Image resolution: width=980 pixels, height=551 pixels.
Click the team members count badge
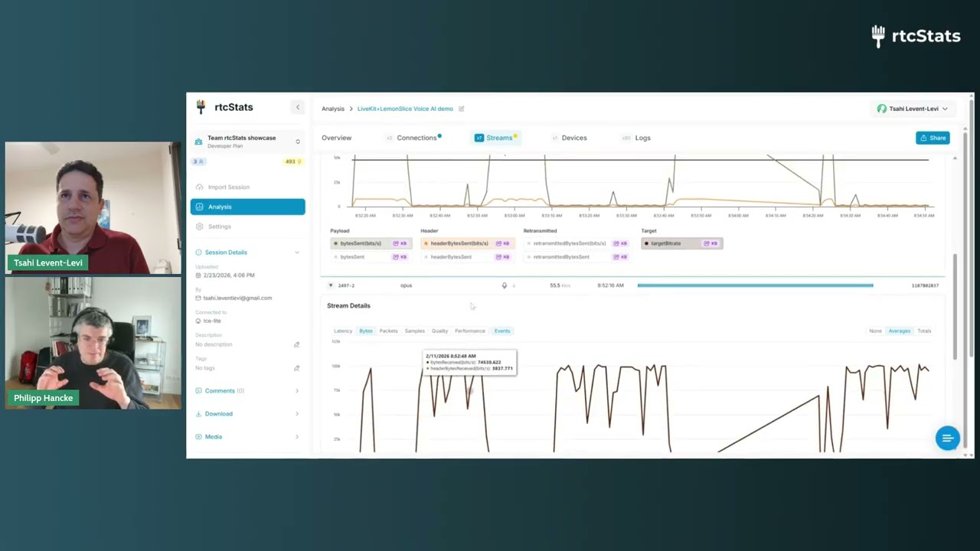click(x=198, y=161)
